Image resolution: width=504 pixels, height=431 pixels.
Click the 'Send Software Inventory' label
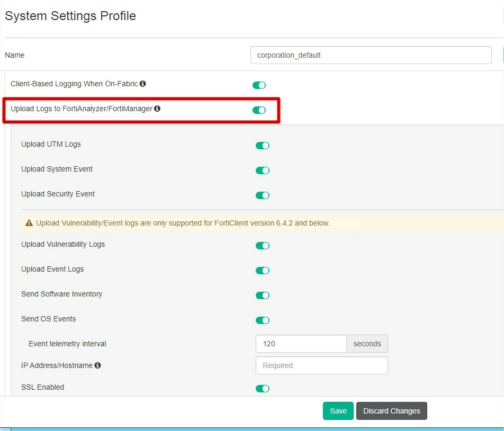62,294
